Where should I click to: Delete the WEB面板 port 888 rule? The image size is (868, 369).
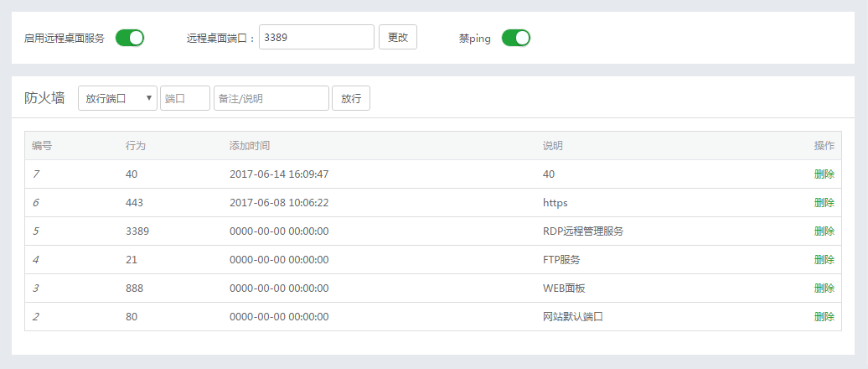click(824, 288)
